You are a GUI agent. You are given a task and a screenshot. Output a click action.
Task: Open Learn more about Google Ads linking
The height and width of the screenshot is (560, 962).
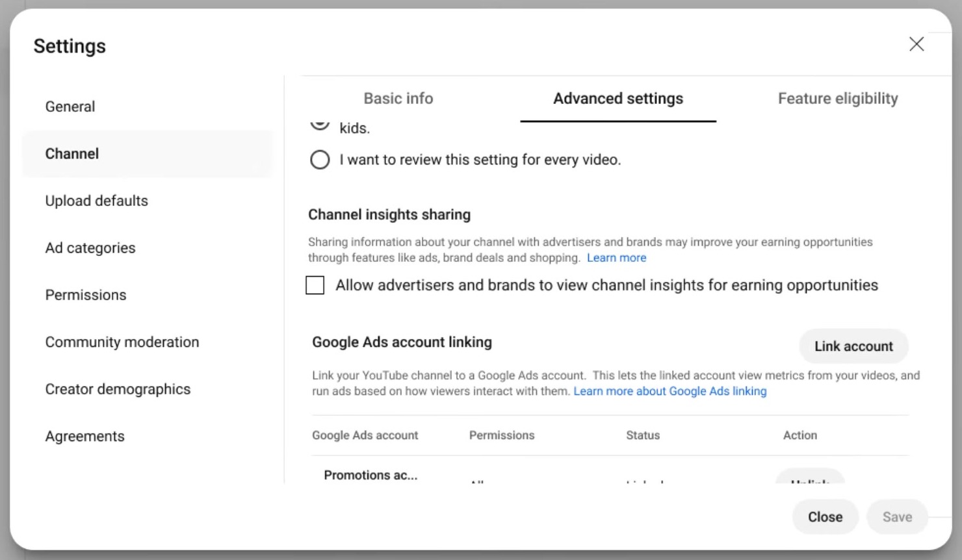(670, 391)
